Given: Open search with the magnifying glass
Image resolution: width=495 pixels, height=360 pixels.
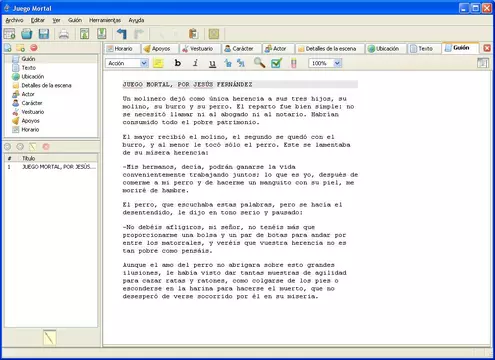Looking at the screenshot, I should click(259, 63).
